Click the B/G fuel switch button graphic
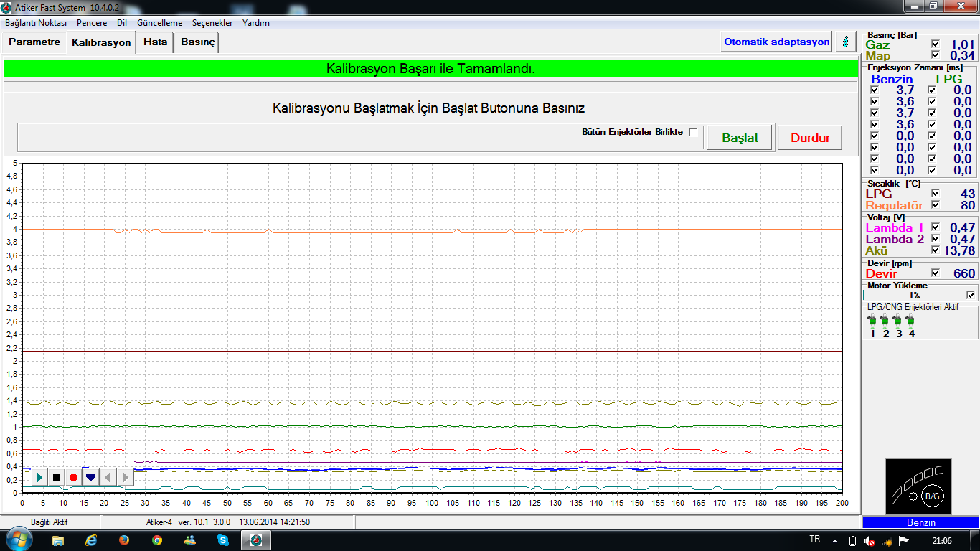The height and width of the screenshot is (551, 980). [x=931, y=496]
